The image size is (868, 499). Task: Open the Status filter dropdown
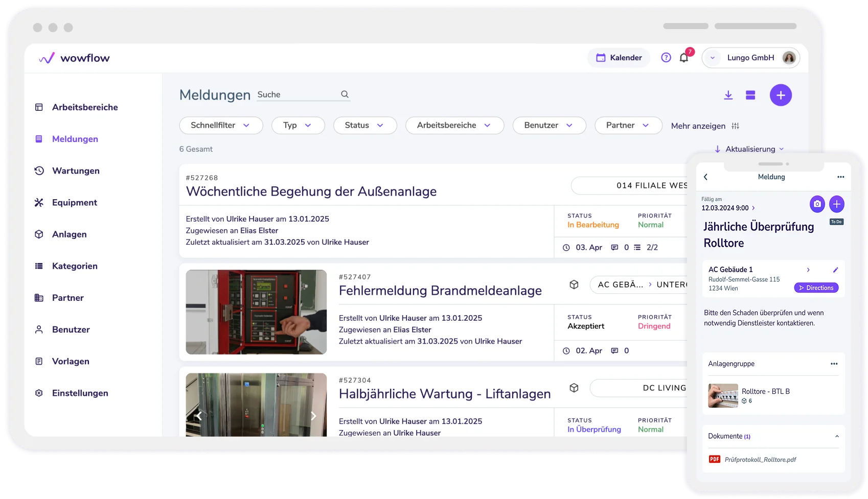pyautogui.click(x=365, y=125)
